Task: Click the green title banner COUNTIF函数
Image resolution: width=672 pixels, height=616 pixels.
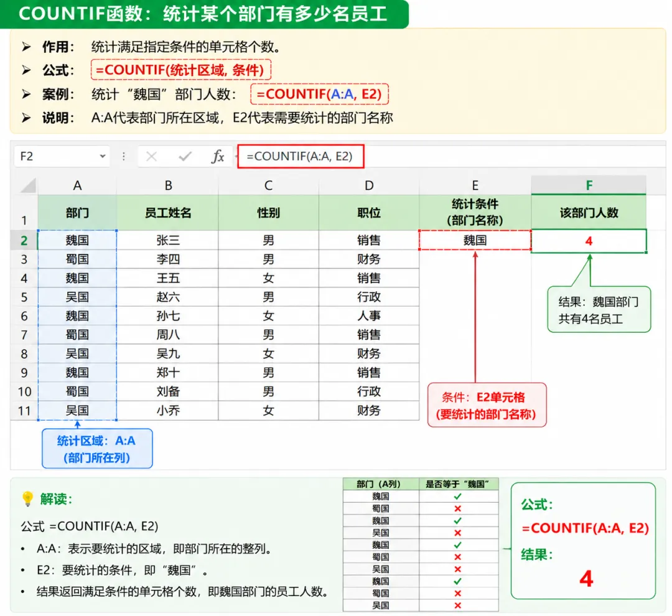Action: [x=203, y=14]
